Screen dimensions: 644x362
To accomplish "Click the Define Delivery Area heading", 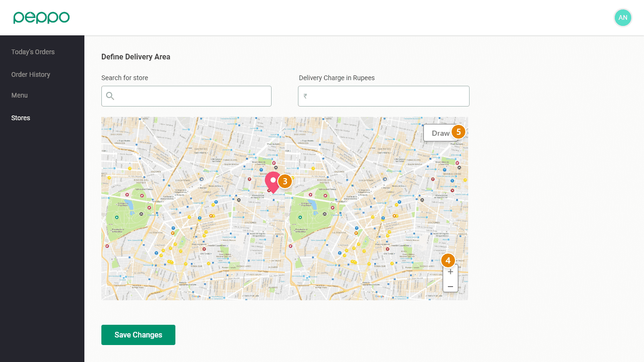I will coord(136,57).
